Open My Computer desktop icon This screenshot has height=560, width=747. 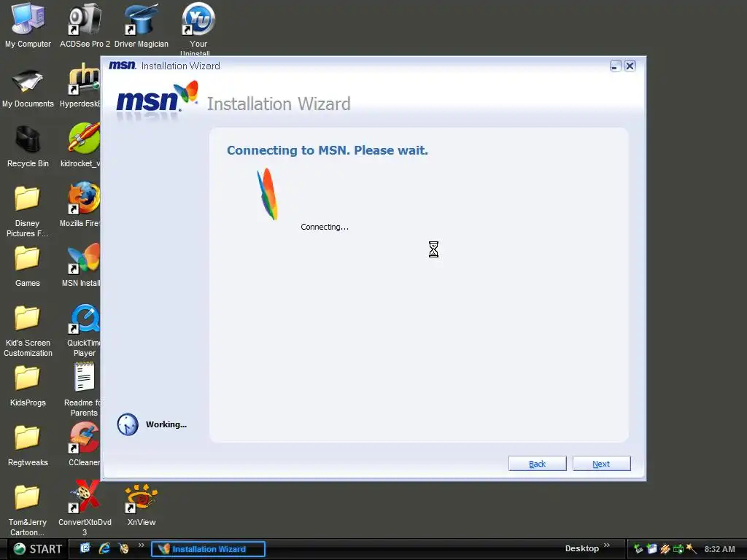pos(28,20)
